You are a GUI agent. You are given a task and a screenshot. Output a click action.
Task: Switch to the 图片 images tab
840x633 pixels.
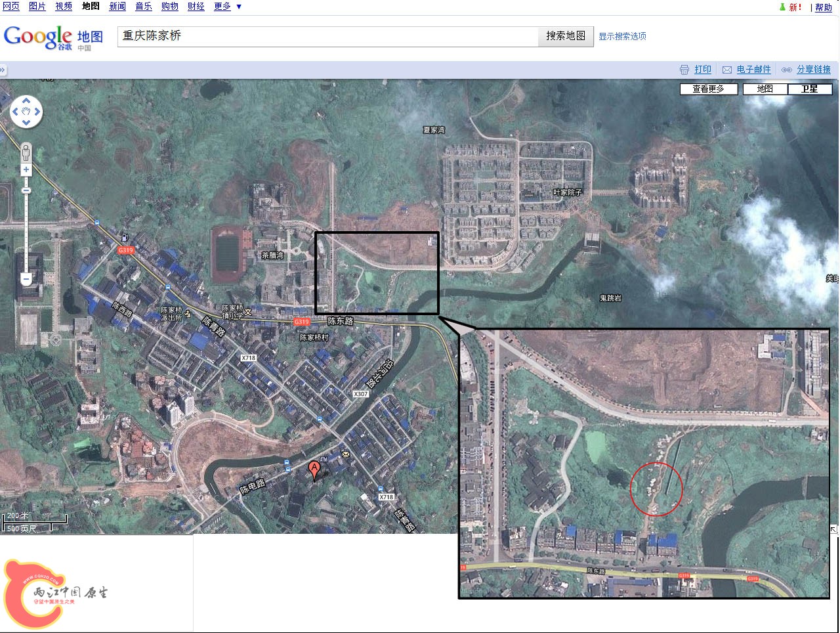(x=36, y=7)
